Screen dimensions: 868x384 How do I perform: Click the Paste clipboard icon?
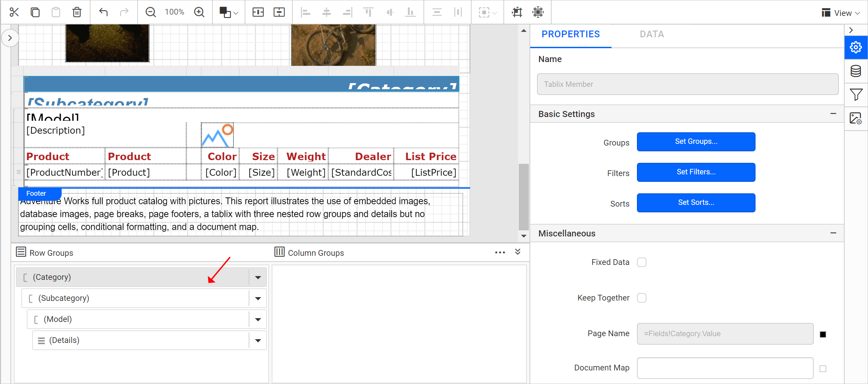[56, 12]
